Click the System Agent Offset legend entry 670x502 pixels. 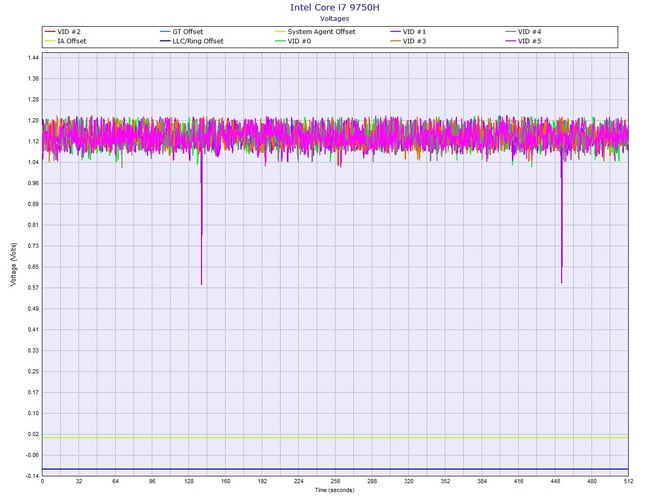point(315,32)
